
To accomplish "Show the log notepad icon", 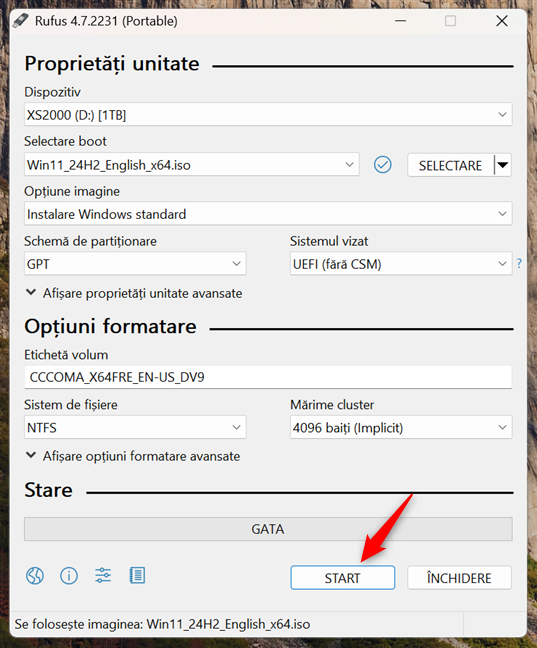I will click(137, 575).
